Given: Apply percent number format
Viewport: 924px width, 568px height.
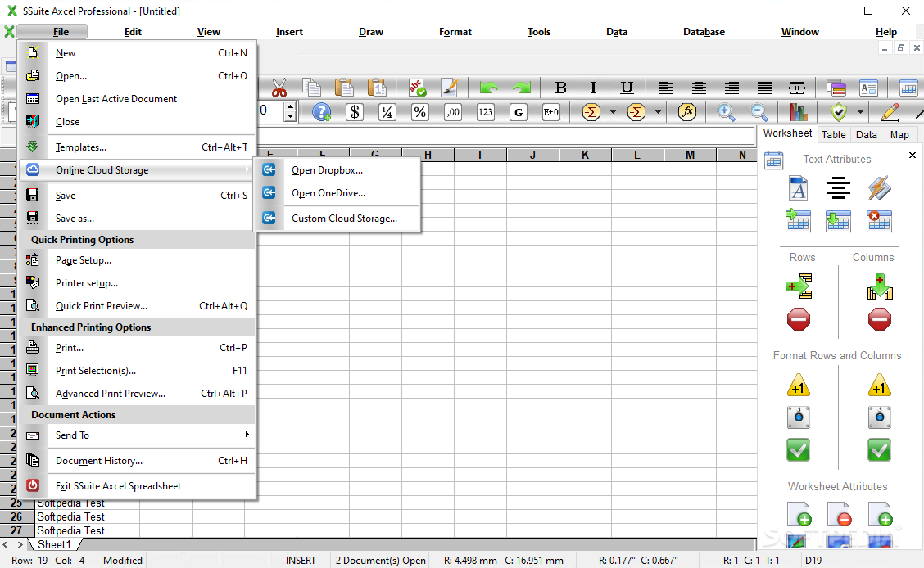Looking at the screenshot, I should coord(419,112).
